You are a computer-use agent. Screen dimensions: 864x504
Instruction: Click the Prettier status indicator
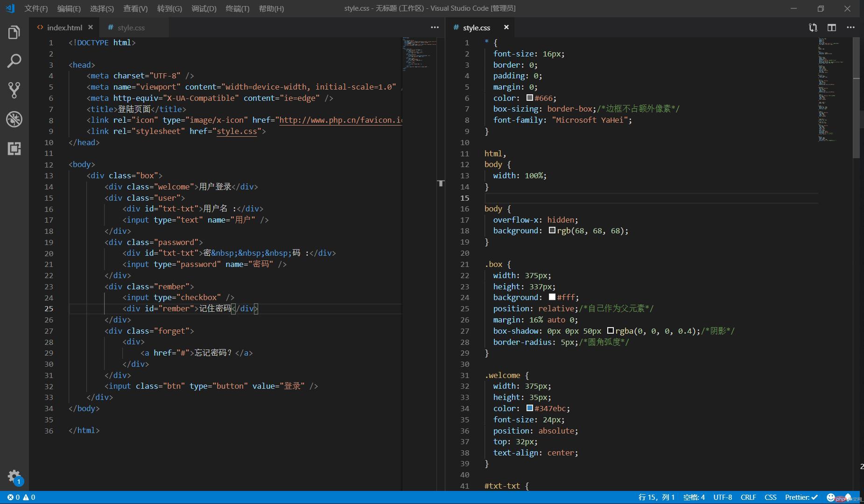click(801, 497)
